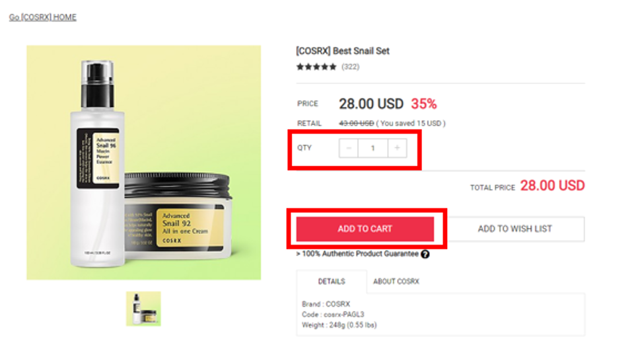Viewport: 644px width, 353px height.
Task: Click the total price 28.00 USD
Action: 552,186
